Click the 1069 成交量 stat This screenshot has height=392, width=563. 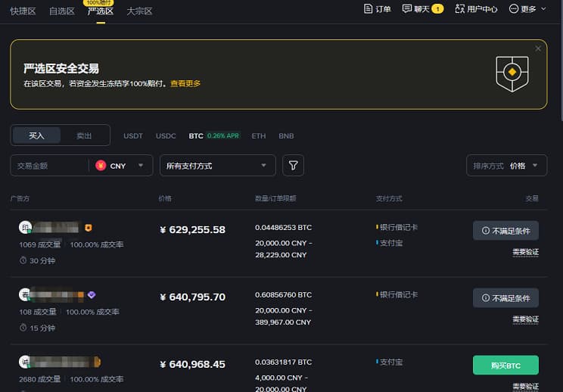coord(39,244)
